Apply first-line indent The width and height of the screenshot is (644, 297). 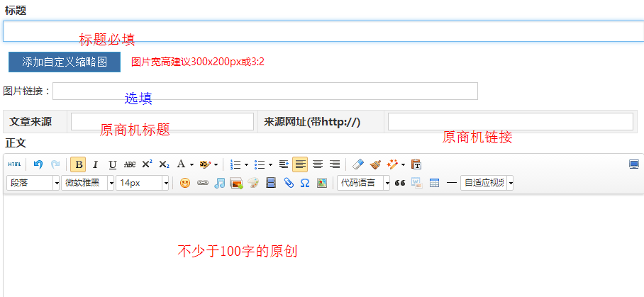click(x=284, y=164)
